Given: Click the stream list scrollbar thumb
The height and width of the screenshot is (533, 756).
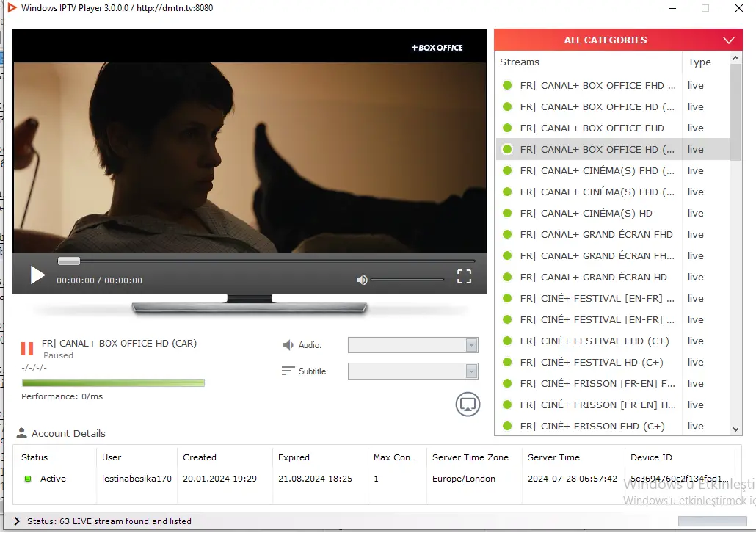Looking at the screenshot, I should pos(735,112).
